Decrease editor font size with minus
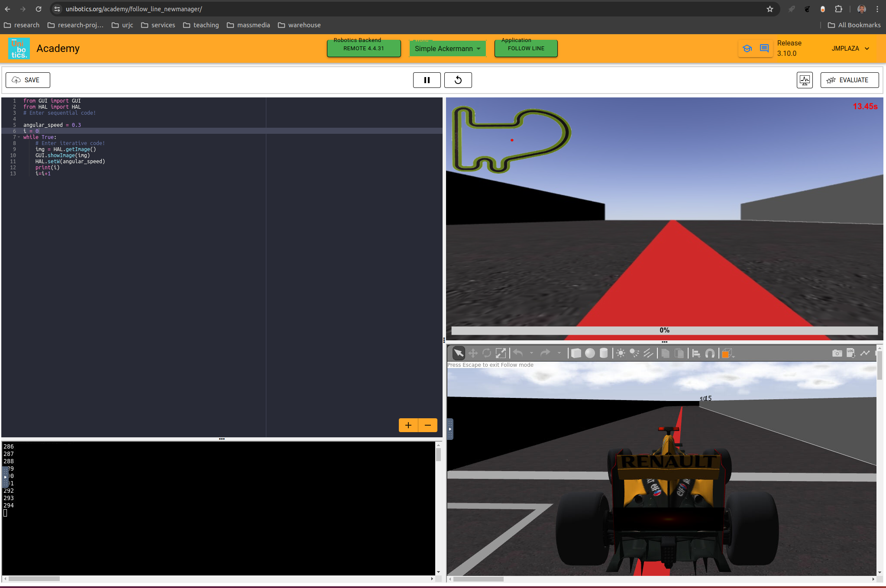The height and width of the screenshot is (588, 886). pyautogui.click(x=428, y=425)
